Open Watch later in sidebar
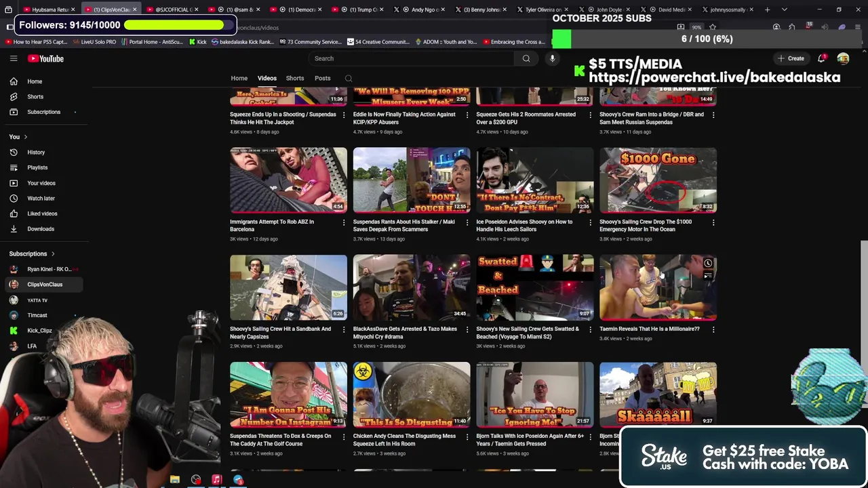868x488 pixels. pos(41,199)
